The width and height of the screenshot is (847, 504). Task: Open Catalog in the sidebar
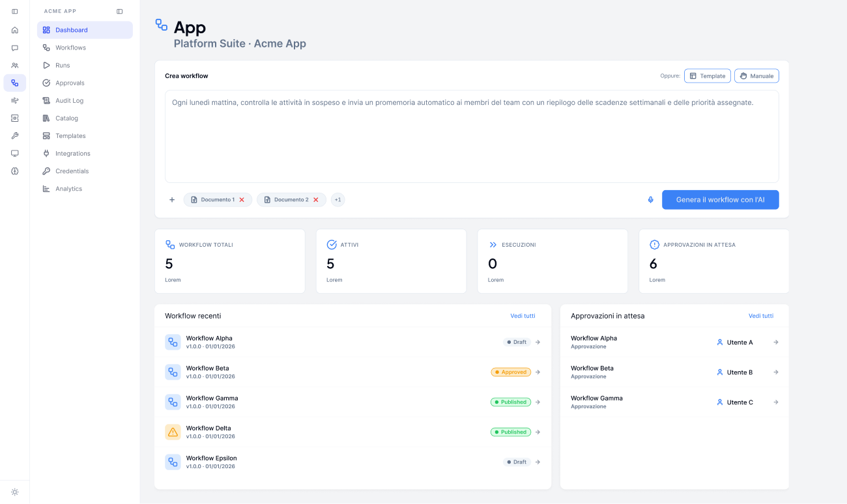point(85,118)
